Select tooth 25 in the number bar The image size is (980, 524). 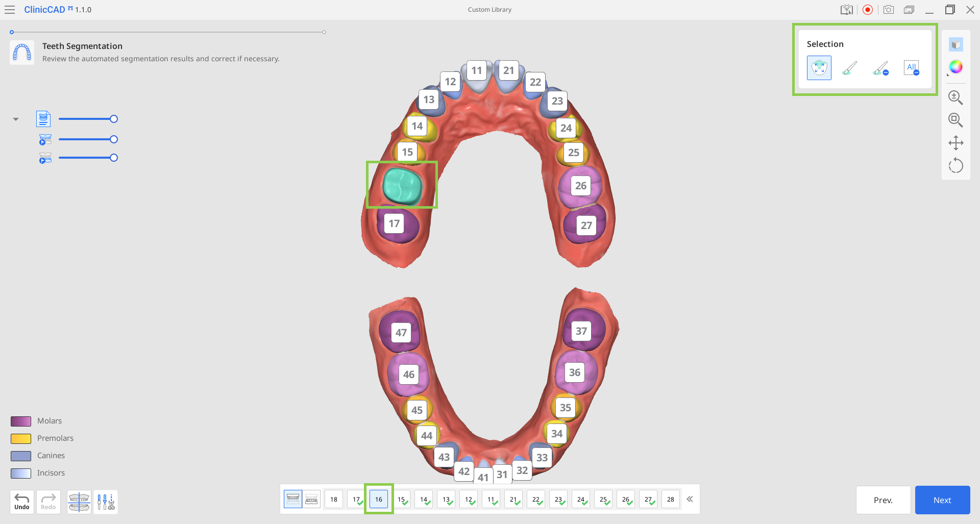603,499
